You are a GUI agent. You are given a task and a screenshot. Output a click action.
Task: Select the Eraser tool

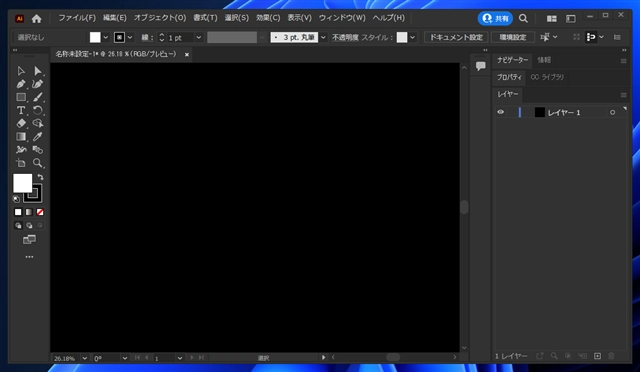pyautogui.click(x=21, y=123)
